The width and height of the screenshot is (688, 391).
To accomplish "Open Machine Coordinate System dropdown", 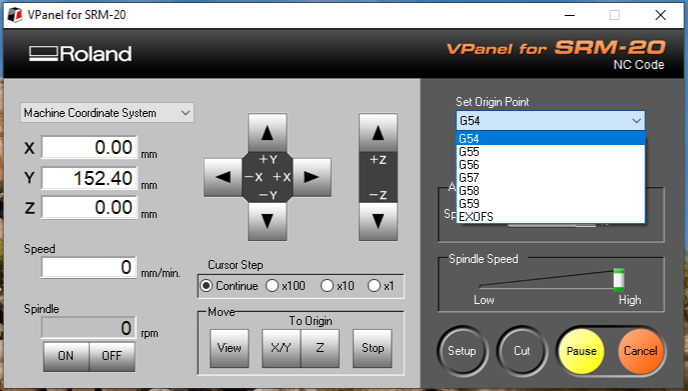I will tap(107, 113).
